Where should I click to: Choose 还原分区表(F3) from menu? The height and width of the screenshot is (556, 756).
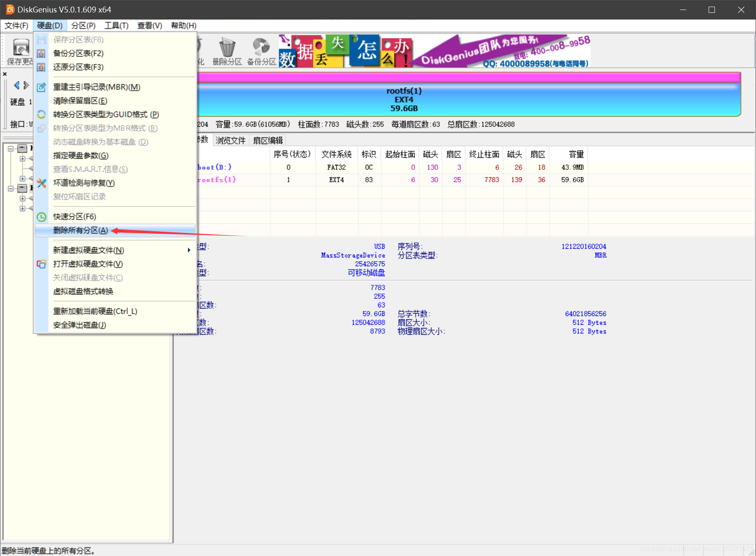point(115,67)
